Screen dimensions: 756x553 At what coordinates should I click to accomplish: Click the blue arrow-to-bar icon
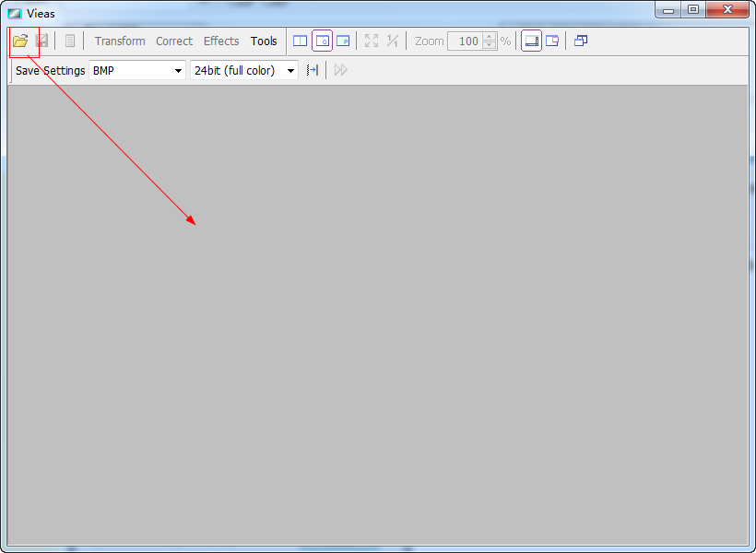tap(313, 70)
